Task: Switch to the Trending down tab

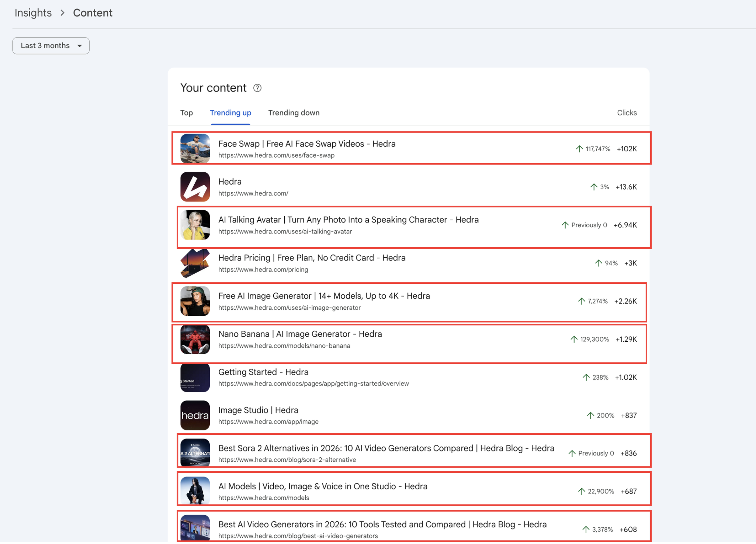Action: (294, 113)
